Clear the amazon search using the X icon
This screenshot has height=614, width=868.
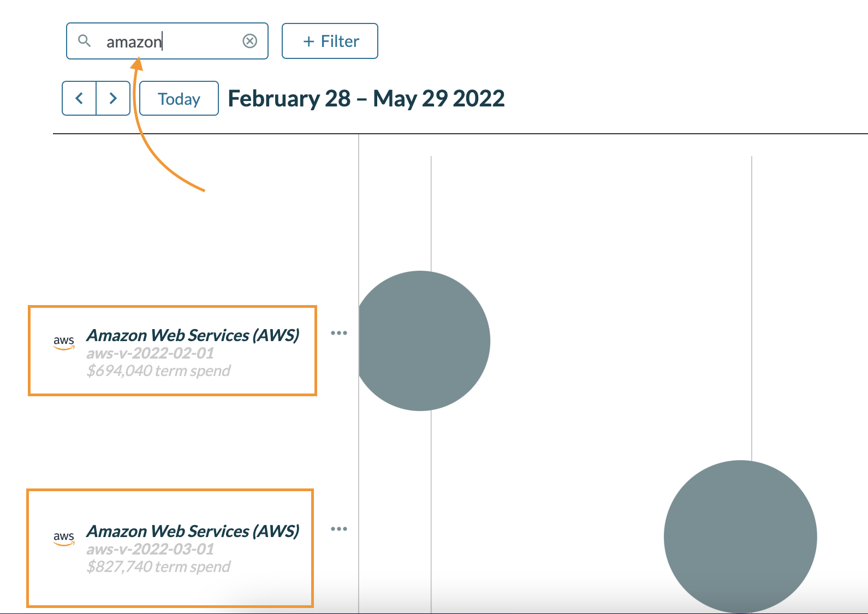250,41
